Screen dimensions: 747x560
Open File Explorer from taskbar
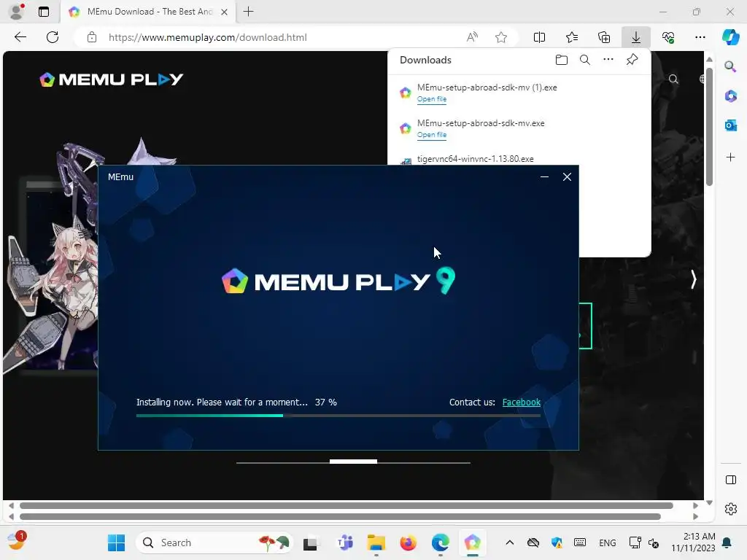click(x=376, y=542)
